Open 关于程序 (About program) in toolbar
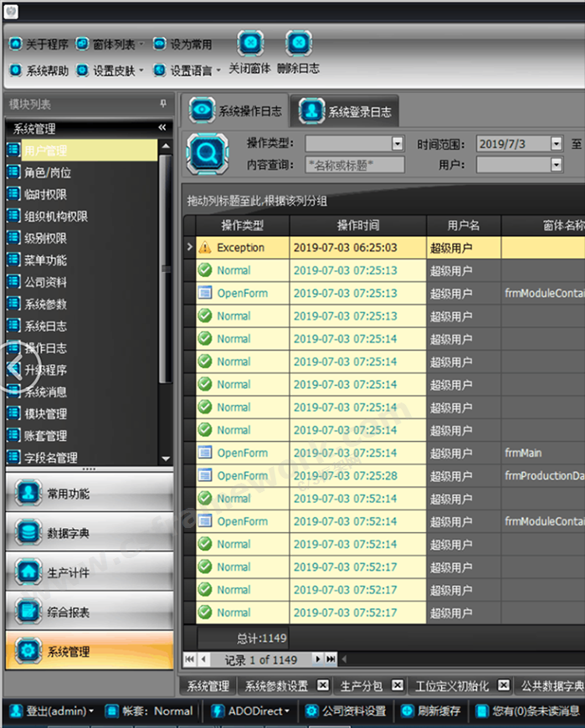The height and width of the screenshot is (728, 585). click(x=38, y=44)
